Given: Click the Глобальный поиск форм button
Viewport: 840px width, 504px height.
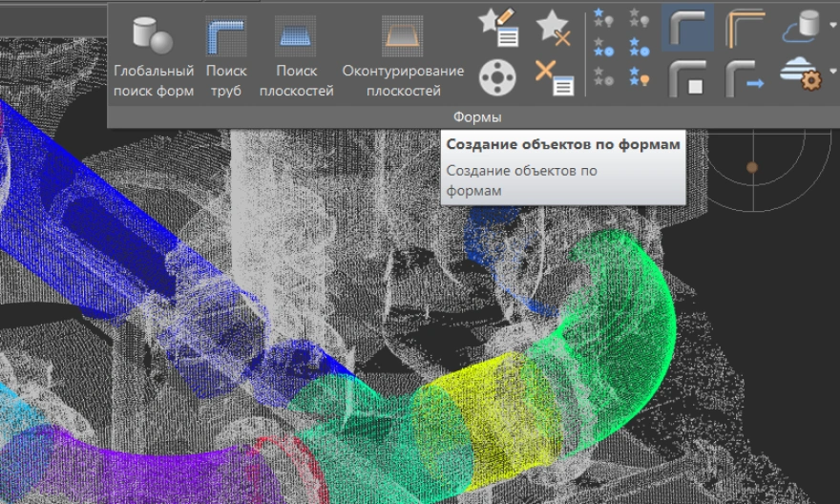Looking at the screenshot, I should coord(154,55).
